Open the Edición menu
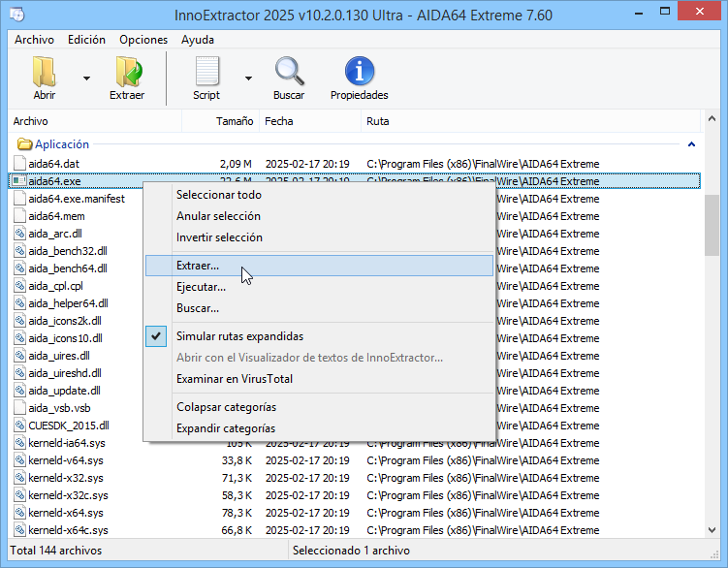This screenshot has height=568, width=728. pos(86,40)
